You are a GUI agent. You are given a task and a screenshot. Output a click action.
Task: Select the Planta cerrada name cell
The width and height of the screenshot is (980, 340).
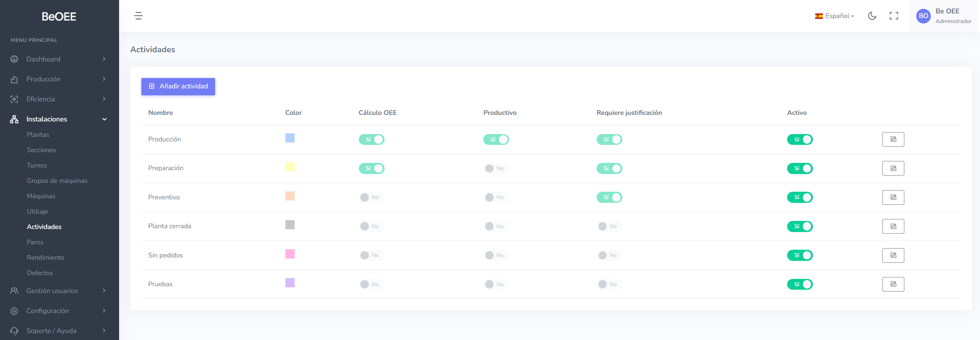pos(170,226)
